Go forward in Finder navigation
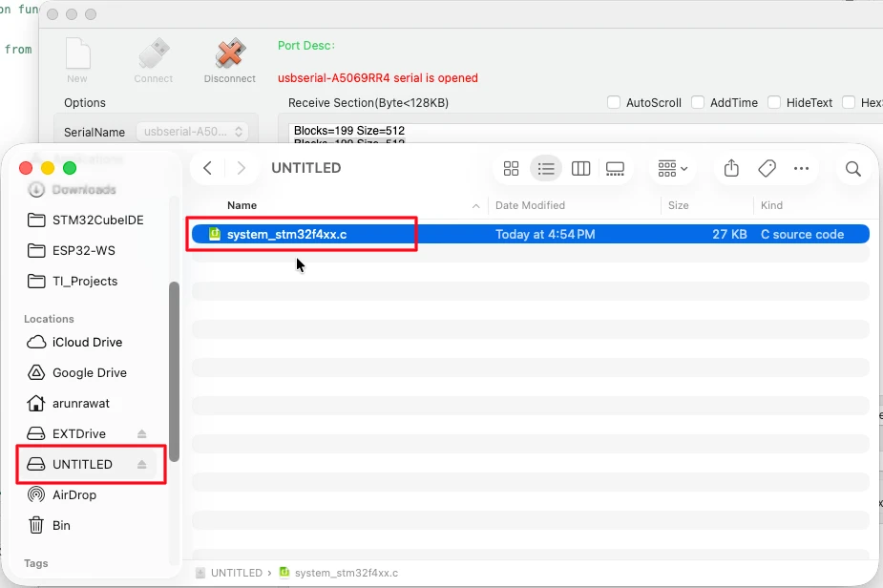 241,168
